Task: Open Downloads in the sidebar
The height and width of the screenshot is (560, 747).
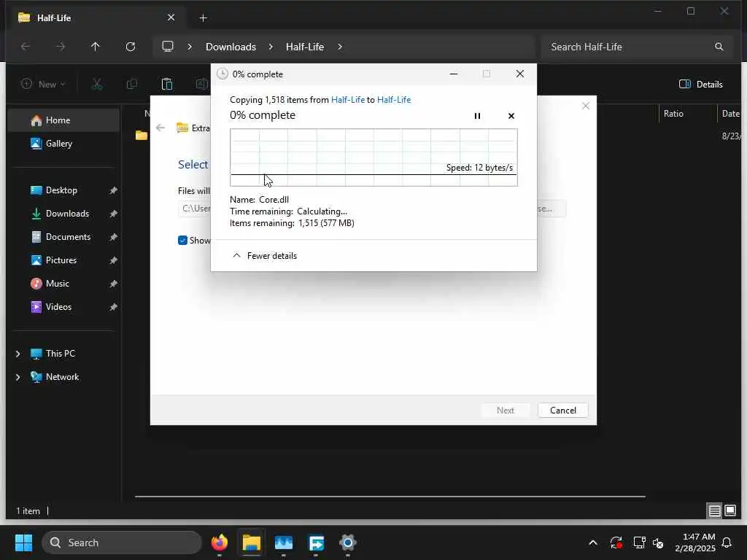Action: [x=63, y=214]
